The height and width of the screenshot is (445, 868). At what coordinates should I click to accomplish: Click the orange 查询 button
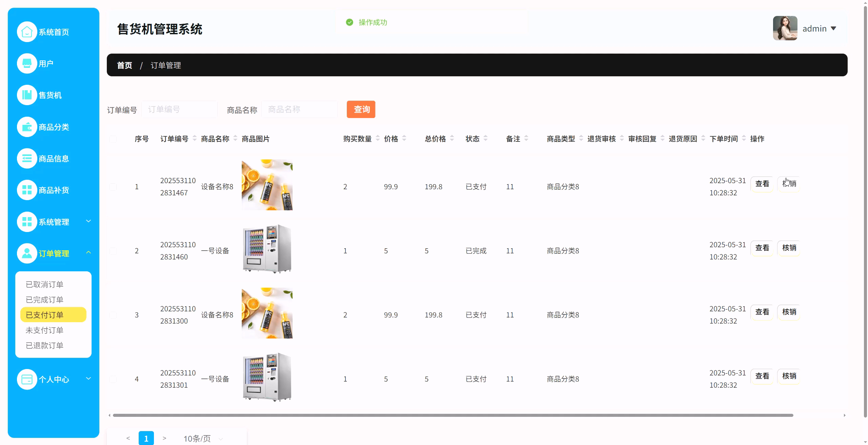(x=361, y=109)
